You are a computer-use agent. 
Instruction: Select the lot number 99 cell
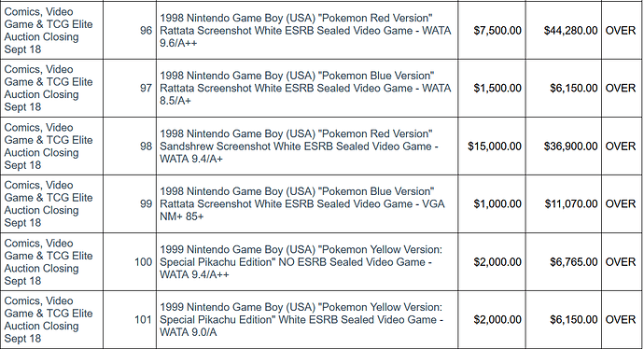pos(130,204)
